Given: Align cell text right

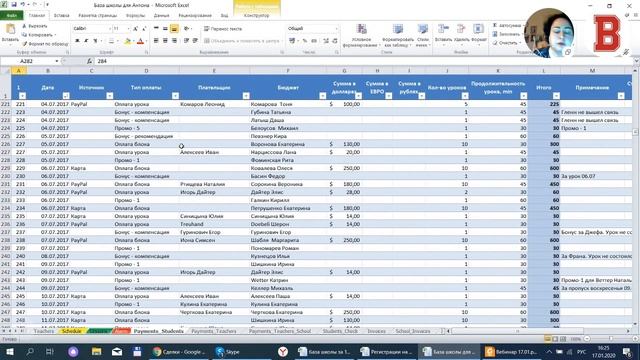Looking at the screenshot, I should (174, 41).
